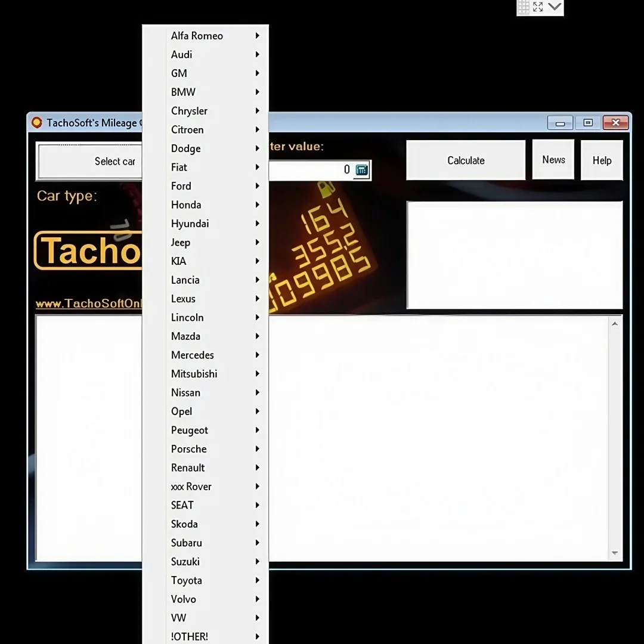
Task: Open the BMW submenu
Action: (x=205, y=92)
